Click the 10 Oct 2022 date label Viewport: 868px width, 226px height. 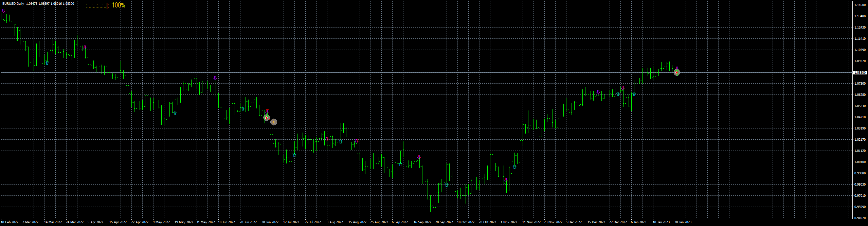click(x=466, y=222)
